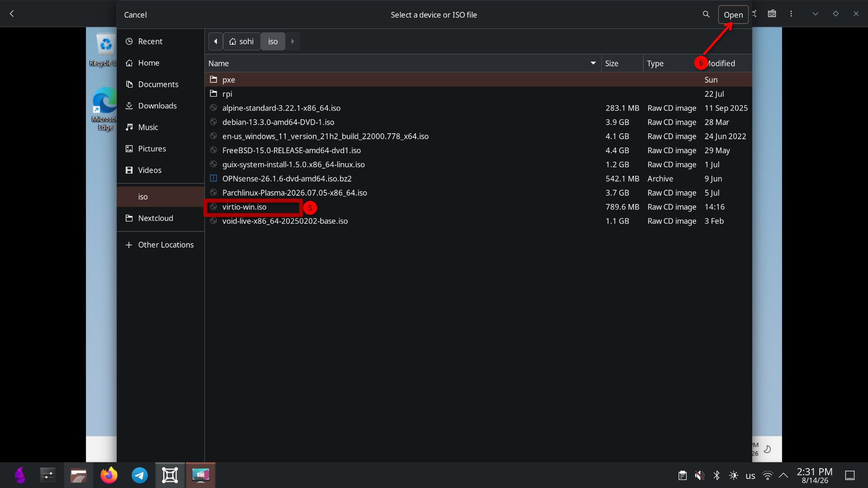Viewport: 868px width, 488px height.
Task: Click the down chevron in the top bar
Action: pos(816,14)
